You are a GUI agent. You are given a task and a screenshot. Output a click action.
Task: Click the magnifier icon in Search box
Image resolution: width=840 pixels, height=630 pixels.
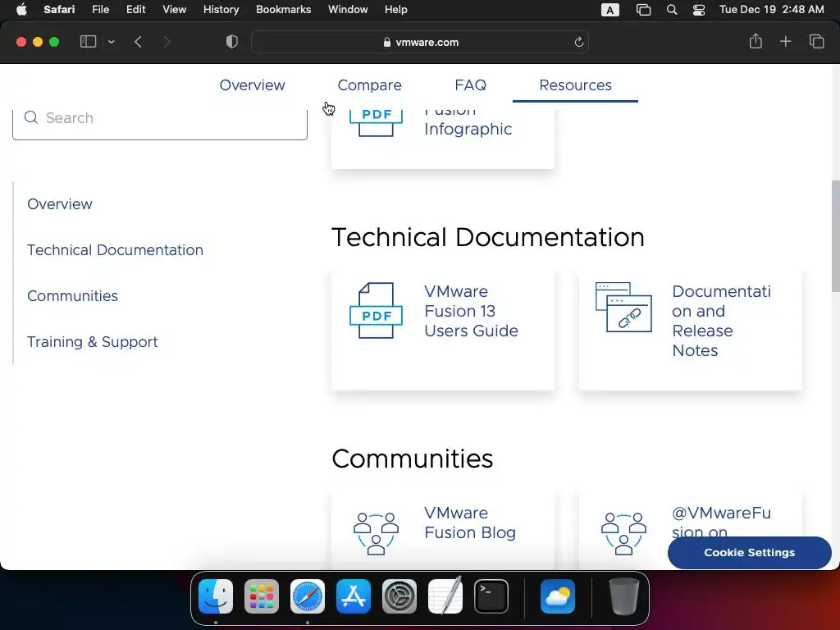point(31,117)
